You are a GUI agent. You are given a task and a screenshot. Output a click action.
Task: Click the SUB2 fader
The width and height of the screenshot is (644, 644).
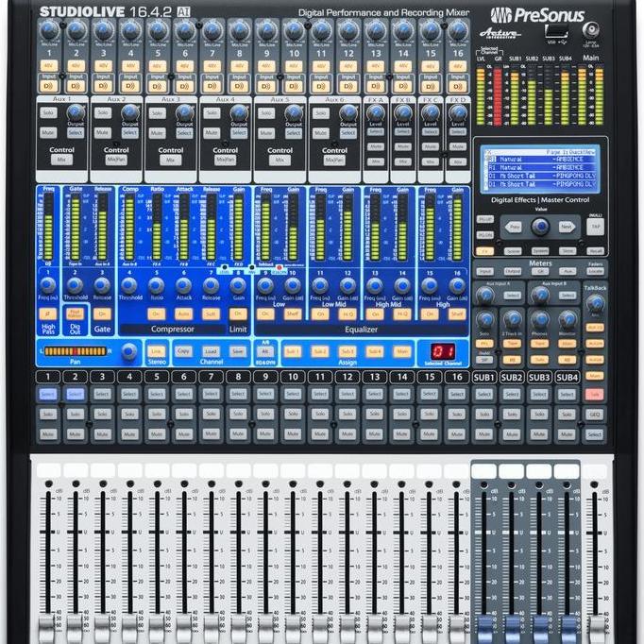click(x=513, y=628)
